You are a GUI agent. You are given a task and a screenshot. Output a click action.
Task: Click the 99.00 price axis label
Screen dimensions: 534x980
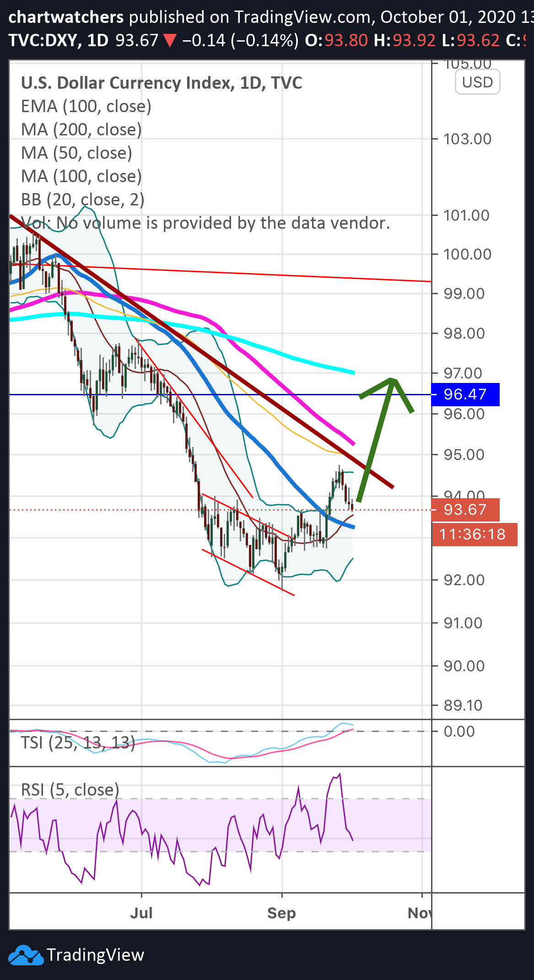coord(464,293)
